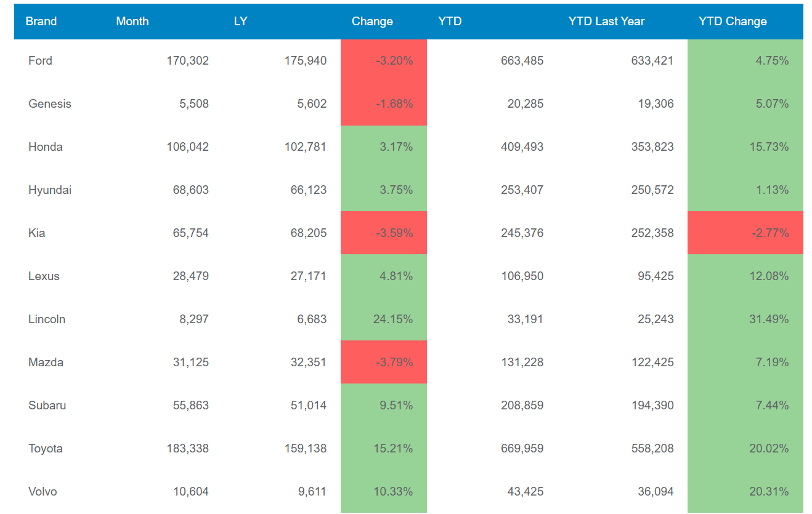This screenshot has height=514, width=812.
Task: Click the YTD Last Year header
Action: click(x=606, y=22)
